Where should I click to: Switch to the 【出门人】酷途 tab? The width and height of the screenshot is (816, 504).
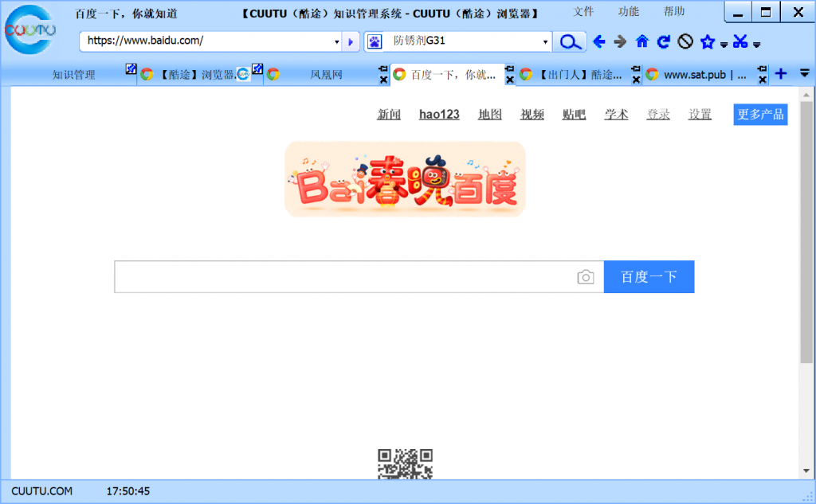(579, 75)
